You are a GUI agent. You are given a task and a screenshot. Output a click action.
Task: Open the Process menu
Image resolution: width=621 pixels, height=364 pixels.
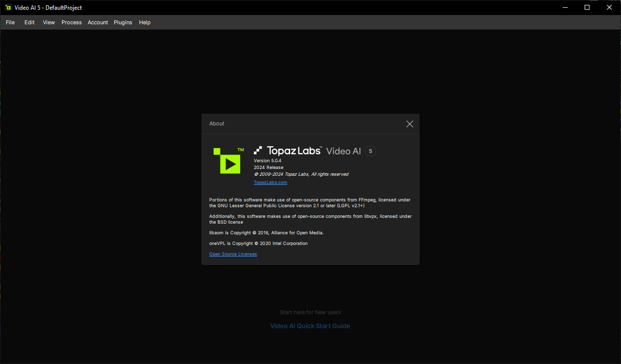[x=71, y=22]
